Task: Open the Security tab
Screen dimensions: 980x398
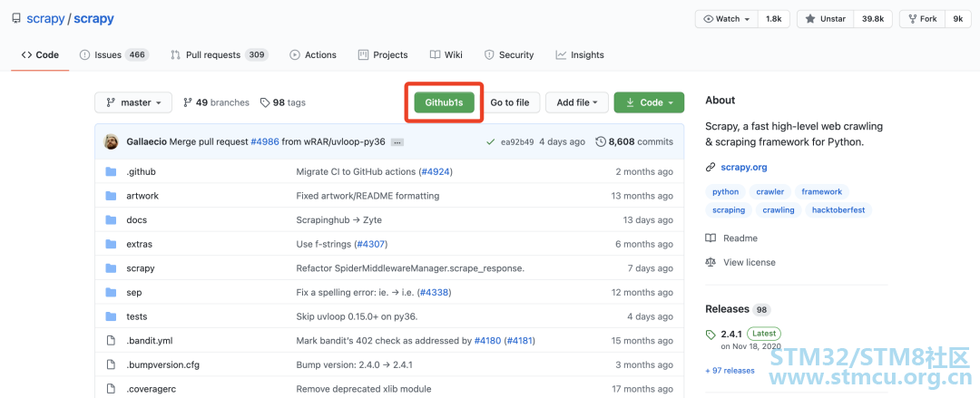Action: (x=509, y=55)
